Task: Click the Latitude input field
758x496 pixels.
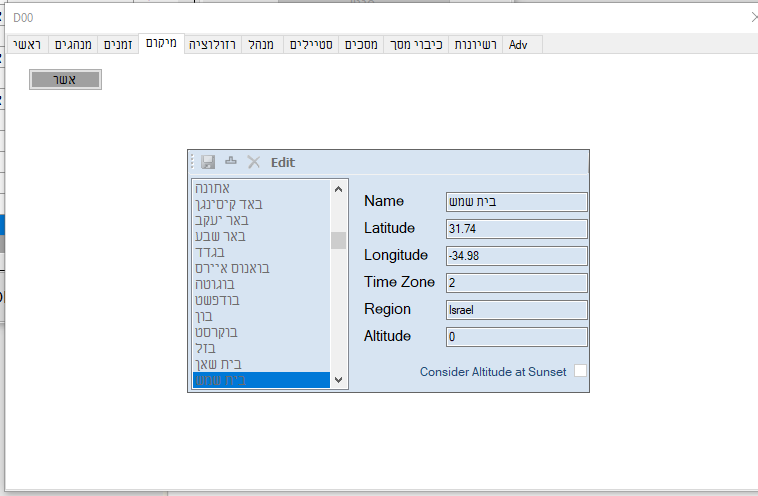Action: tap(516, 229)
